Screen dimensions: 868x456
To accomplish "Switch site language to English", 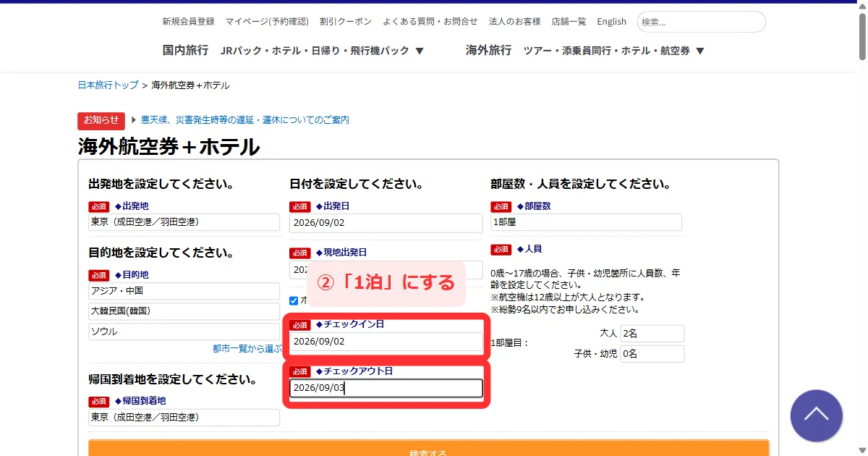I will coord(611,22).
